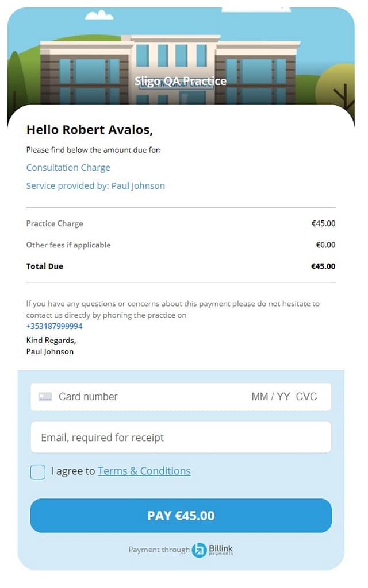The height and width of the screenshot is (588, 368).
Task: Open the Terms & Conditions link
Action: pyautogui.click(x=144, y=471)
